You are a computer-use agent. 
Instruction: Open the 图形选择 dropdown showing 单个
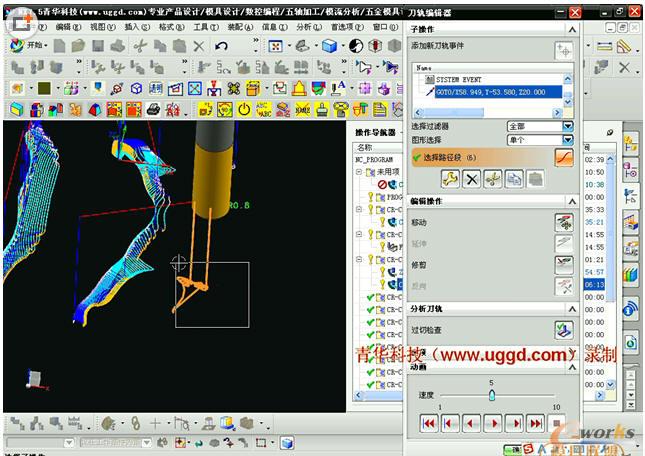point(567,140)
